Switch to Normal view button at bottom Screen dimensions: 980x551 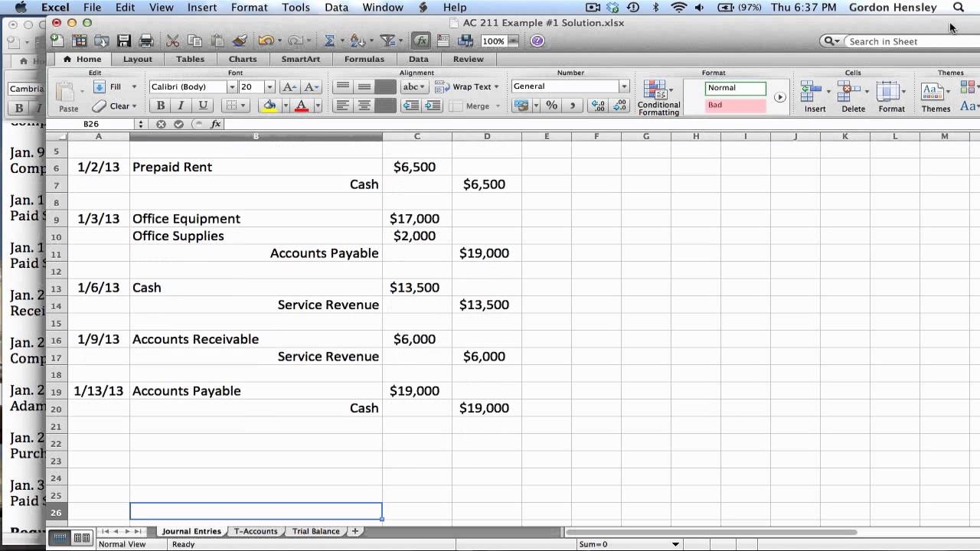coord(61,537)
